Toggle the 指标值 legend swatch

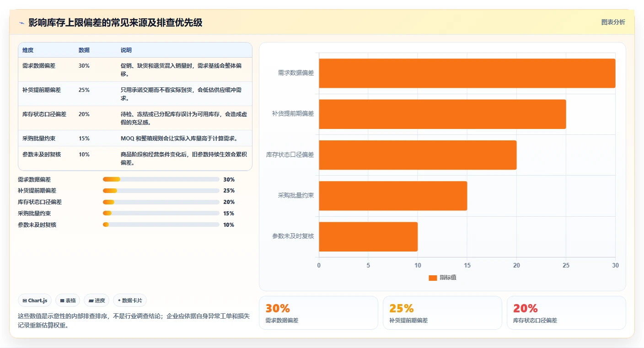click(433, 278)
